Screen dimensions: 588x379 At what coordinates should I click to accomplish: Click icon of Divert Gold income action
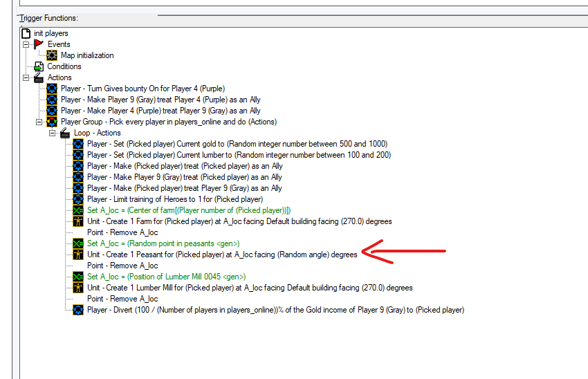coord(78,310)
